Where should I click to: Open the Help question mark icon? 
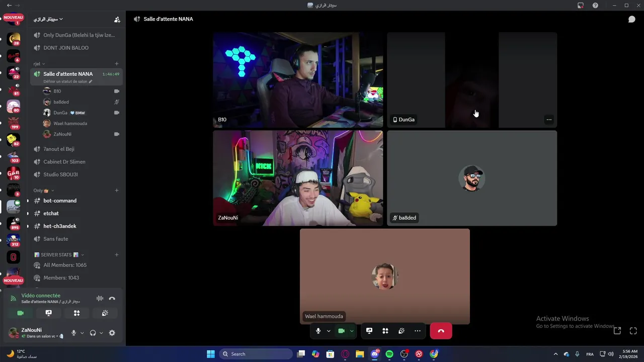(595, 5)
